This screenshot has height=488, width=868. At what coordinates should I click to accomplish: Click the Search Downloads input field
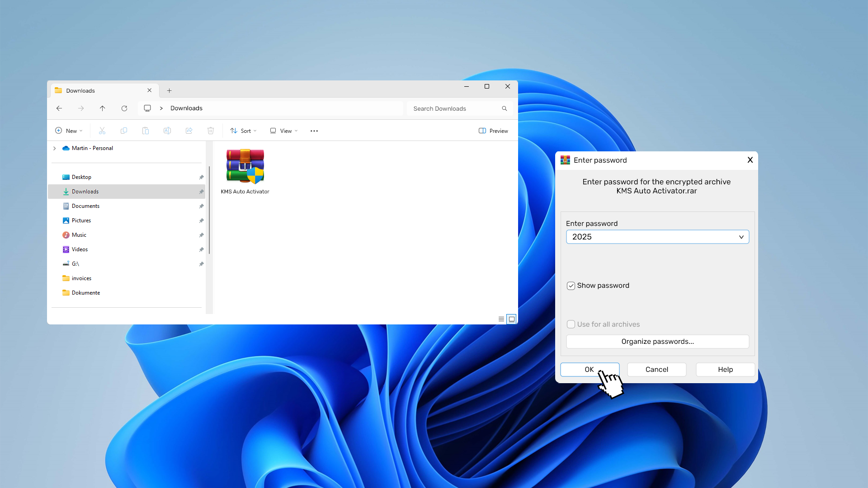454,108
